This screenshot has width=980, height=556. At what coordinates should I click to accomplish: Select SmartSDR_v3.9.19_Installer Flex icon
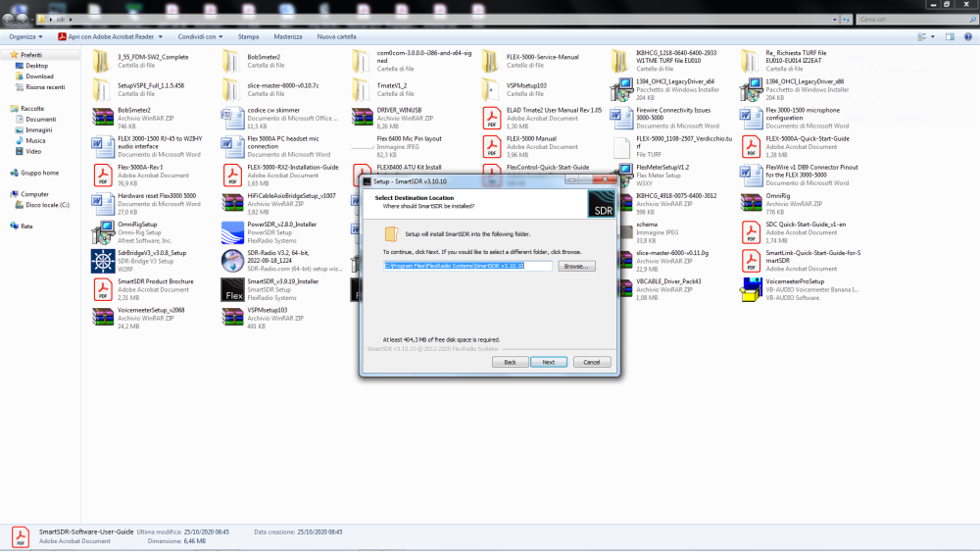point(232,289)
